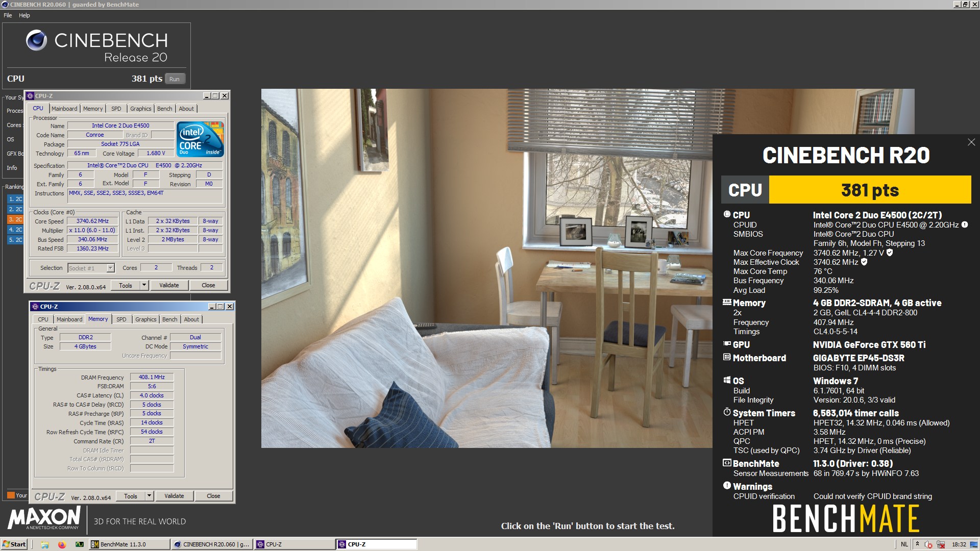
Task: Select ranking entry 1. 2C
Action: pos(15,199)
